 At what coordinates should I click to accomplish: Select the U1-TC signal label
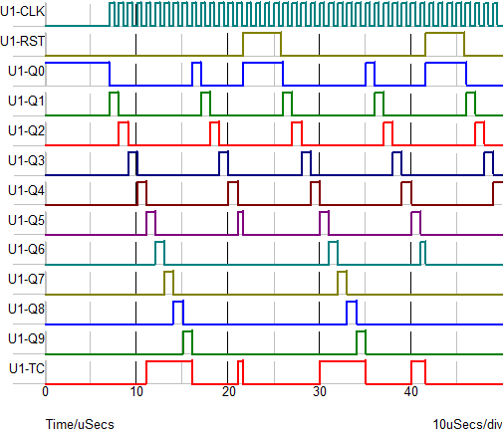(x=27, y=368)
